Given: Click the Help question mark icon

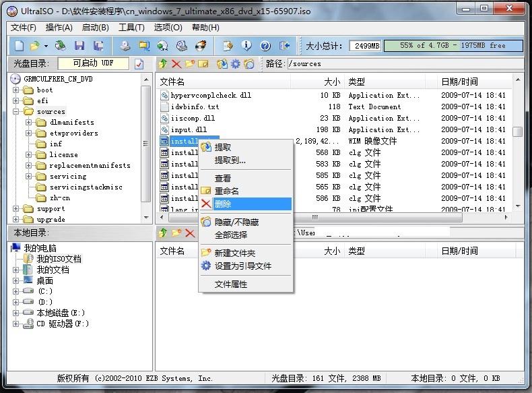Looking at the screenshot, I should click(265, 46).
